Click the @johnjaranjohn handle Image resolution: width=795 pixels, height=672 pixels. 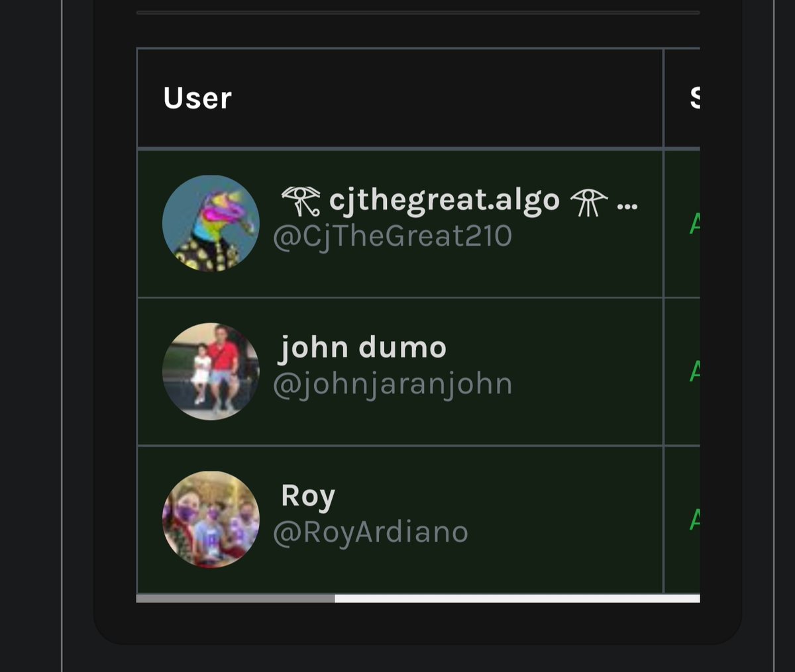(392, 384)
